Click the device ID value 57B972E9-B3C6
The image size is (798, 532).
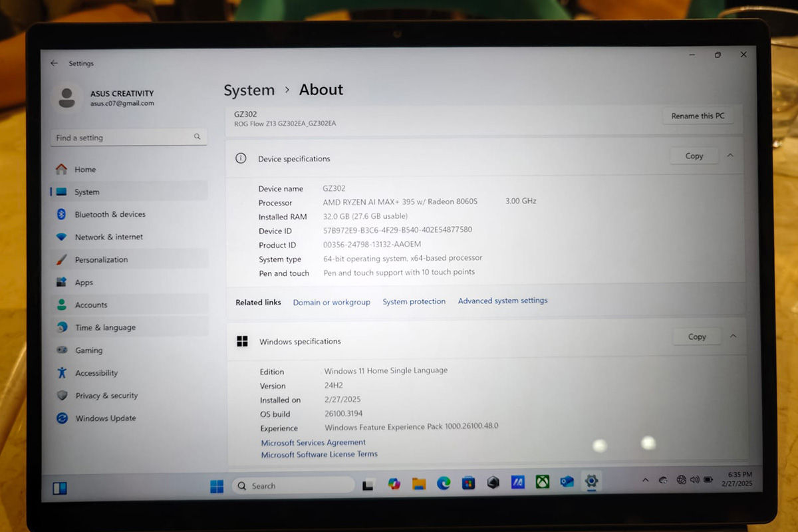[x=398, y=230]
